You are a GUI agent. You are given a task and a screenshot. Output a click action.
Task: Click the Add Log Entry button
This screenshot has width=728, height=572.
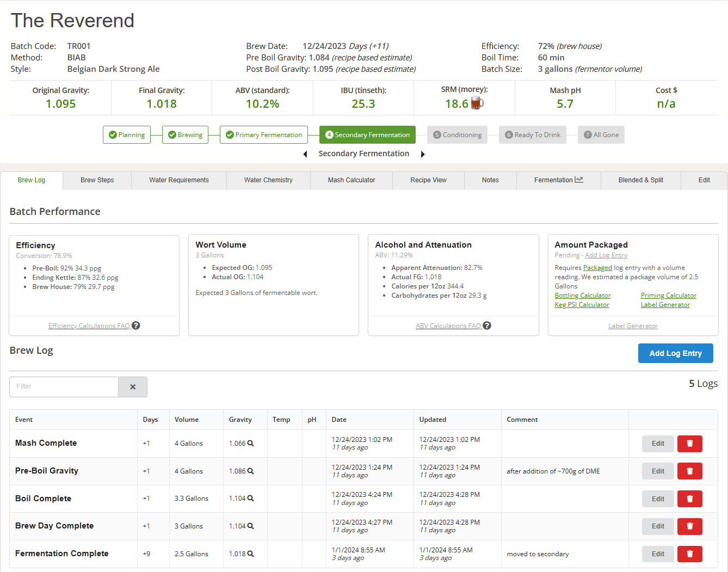coord(676,353)
